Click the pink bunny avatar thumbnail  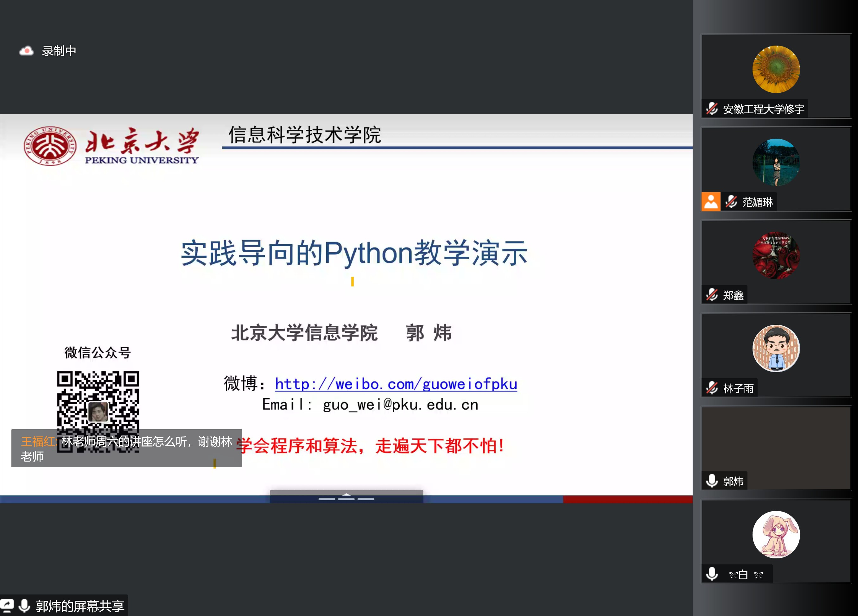pos(776,535)
